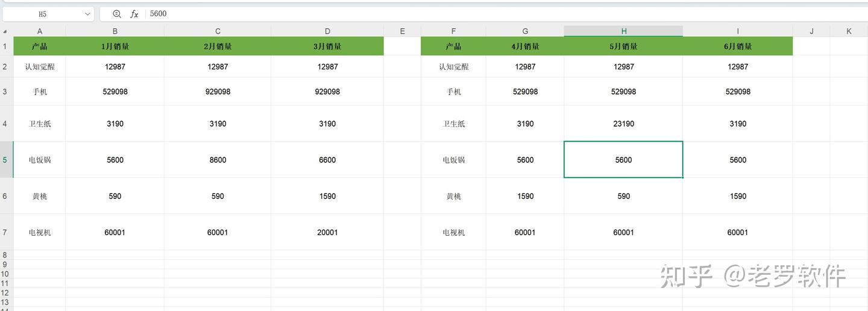Screen dimensions: 868x311
Task: Select column K header
Action: point(849,31)
